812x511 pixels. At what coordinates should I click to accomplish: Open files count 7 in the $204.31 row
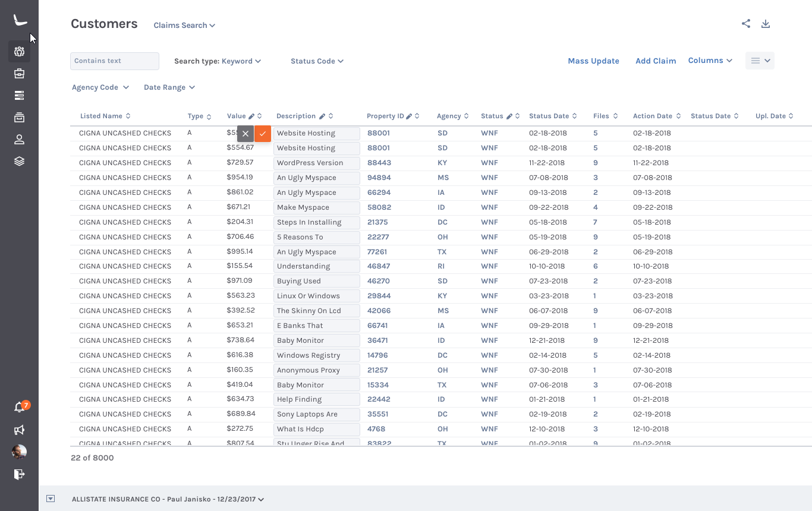595,222
